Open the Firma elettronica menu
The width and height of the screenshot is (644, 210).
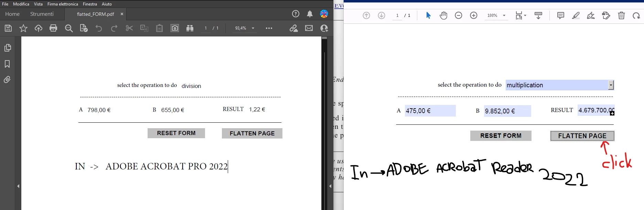point(63,4)
